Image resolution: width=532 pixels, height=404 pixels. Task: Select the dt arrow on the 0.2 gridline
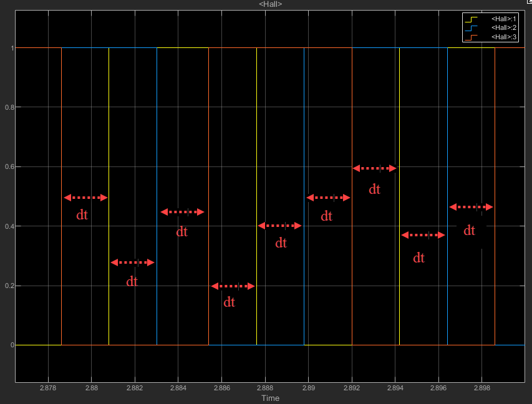233,286
